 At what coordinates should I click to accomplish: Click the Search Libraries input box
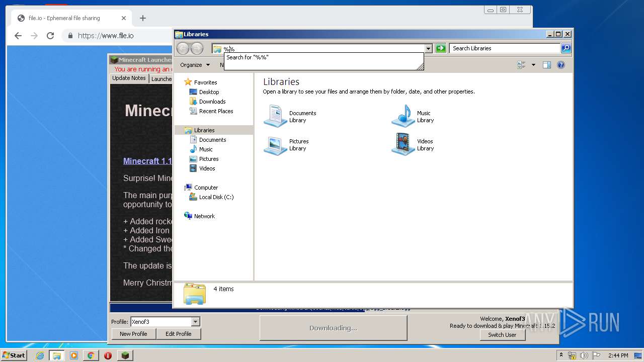click(x=505, y=48)
